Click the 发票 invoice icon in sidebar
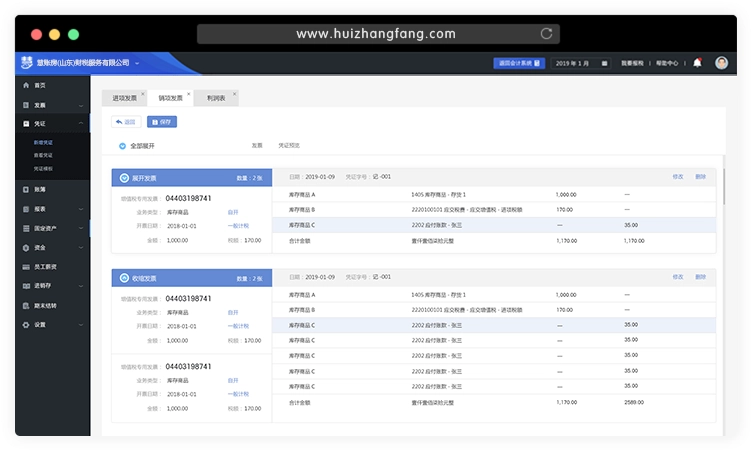Screen dimensions: 752x451 [26, 105]
